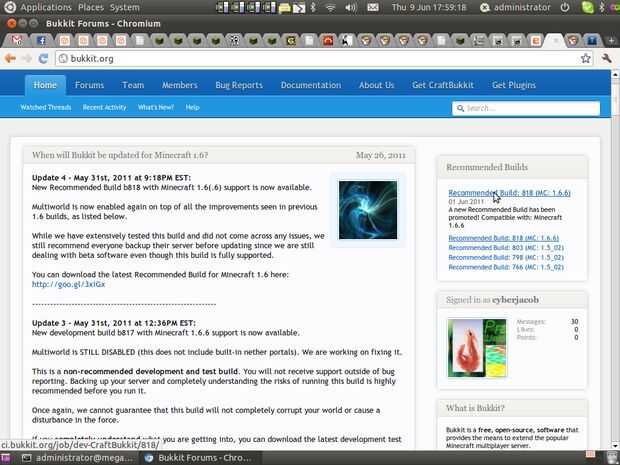
Task: Click the 'Recommended Builds' sidebar heading
Action: pyautogui.click(x=487, y=167)
